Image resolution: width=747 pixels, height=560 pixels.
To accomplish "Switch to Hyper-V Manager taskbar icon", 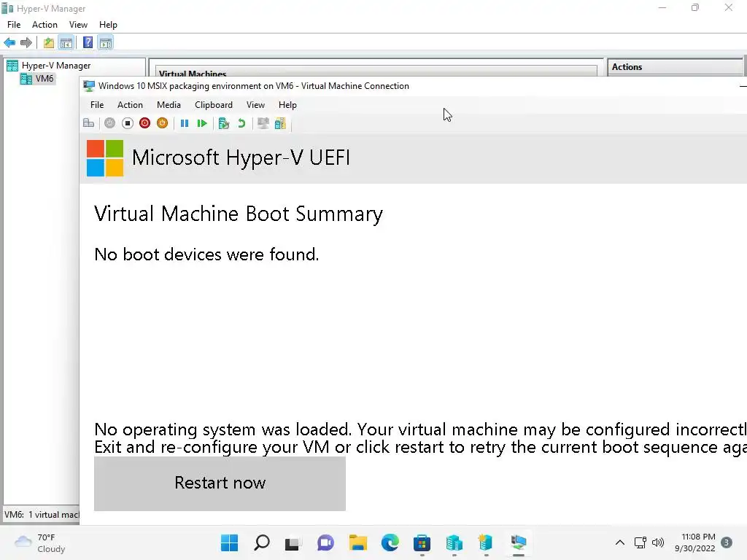I will coord(454,542).
